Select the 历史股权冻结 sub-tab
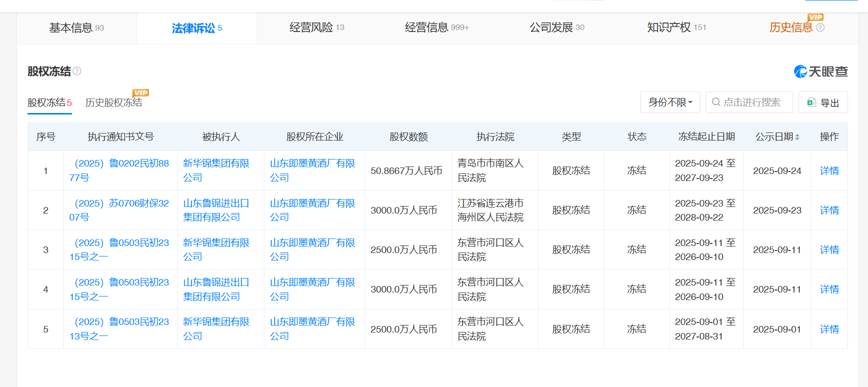 114,102
